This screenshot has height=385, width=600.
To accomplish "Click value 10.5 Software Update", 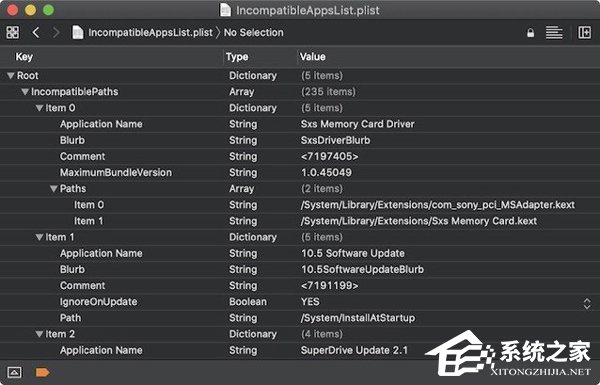I will [x=353, y=253].
